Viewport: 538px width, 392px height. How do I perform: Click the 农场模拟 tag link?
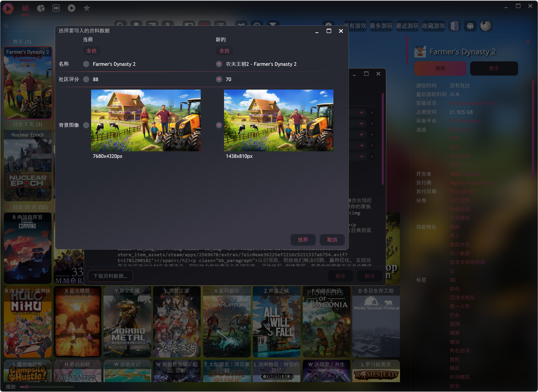point(460,377)
